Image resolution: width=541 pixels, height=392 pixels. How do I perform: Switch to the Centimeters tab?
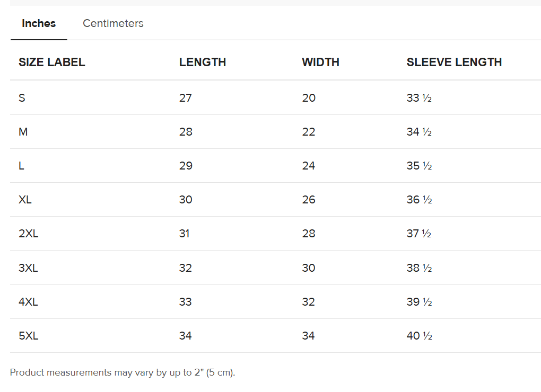pyautogui.click(x=113, y=23)
